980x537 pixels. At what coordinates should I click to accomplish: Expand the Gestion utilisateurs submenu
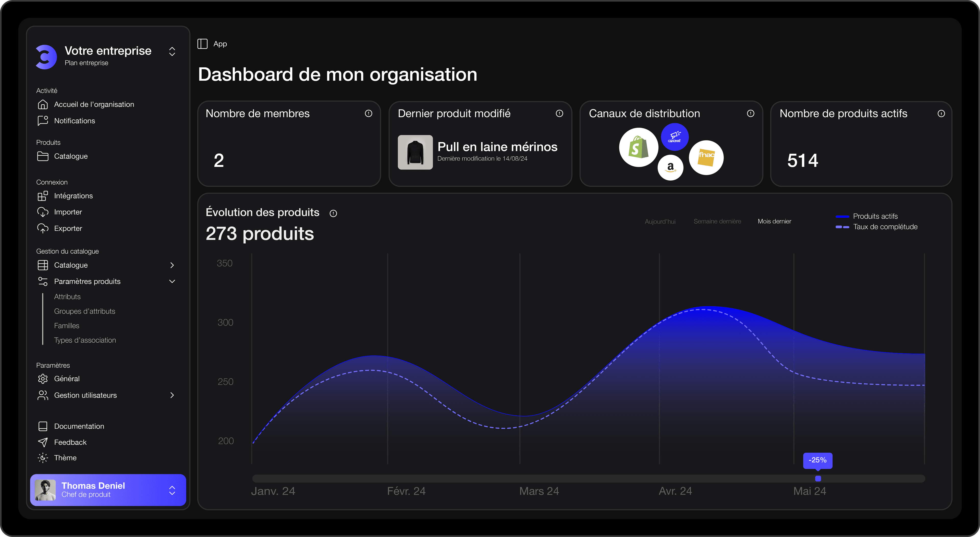click(172, 395)
